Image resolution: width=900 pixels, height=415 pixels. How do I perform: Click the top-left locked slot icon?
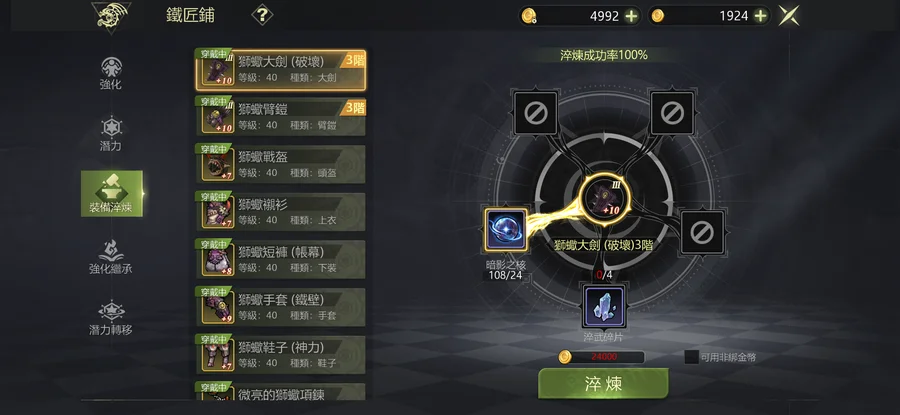535,113
